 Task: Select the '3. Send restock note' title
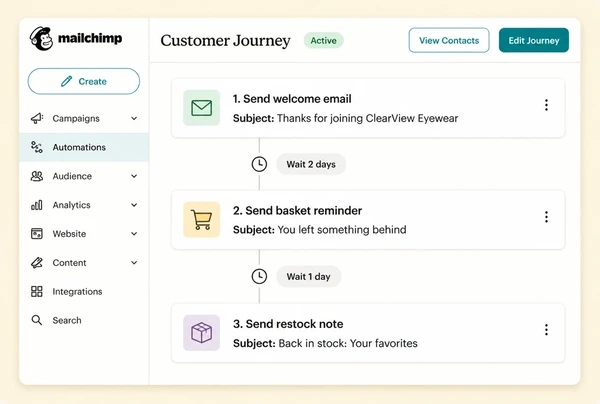click(288, 324)
